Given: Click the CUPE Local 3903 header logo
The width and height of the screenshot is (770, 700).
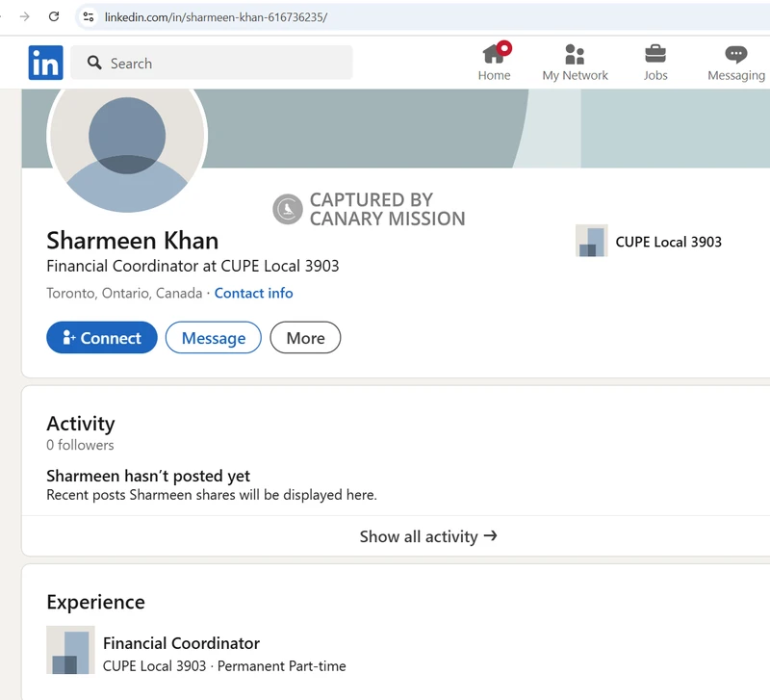Looking at the screenshot, I should [592, 241].
